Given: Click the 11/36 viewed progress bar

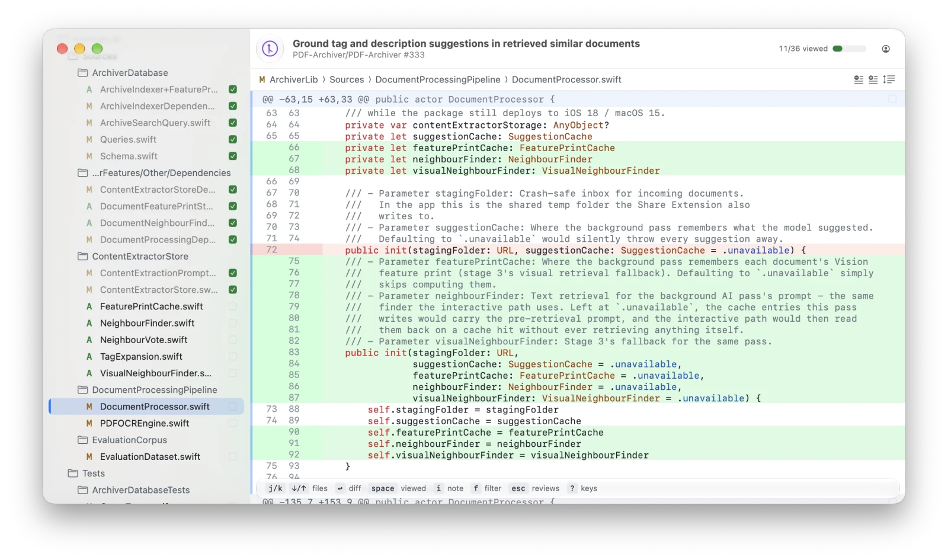Looking at the screenshot, I should coord(849,49).
